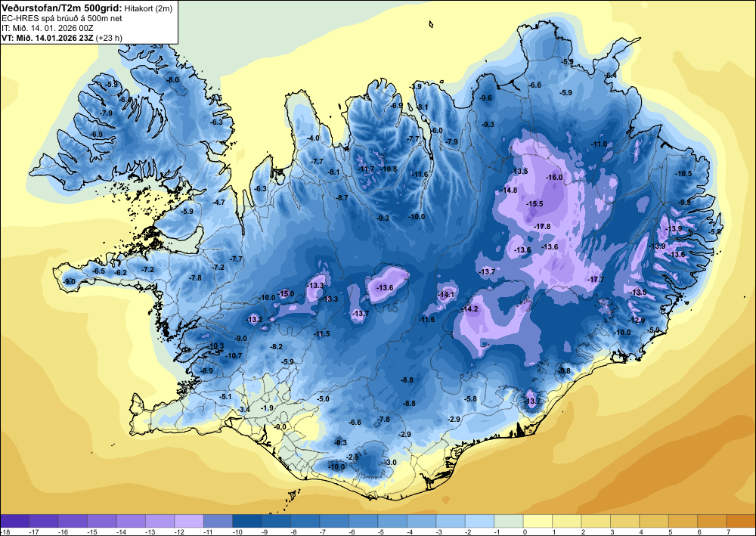Click the title 'Veðurstofan/T2m 500grid' in the header box
The width and height of the screenshot is (756, 536).
click(x=62, y=8)
